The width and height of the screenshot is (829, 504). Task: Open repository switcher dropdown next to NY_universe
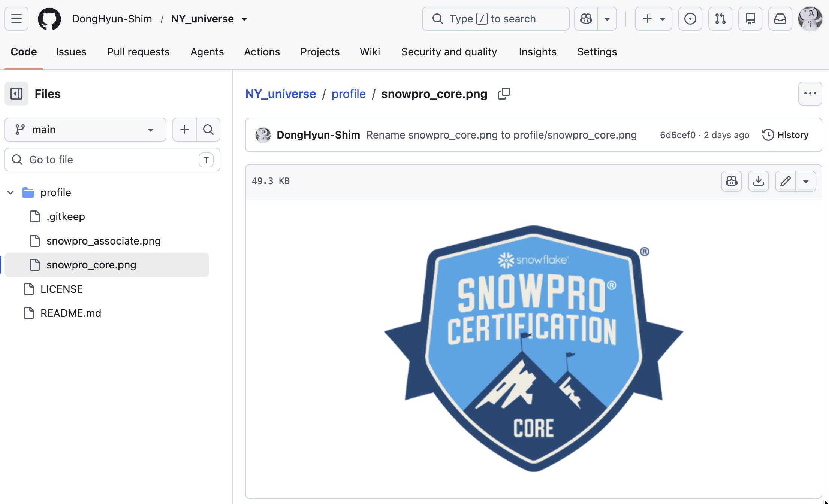point(245,19)
